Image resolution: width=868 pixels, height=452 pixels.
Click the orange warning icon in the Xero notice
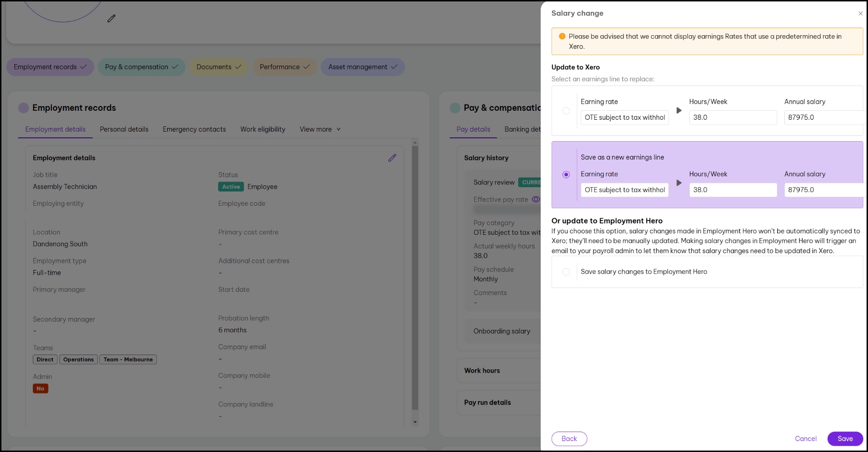click(562, 37)
